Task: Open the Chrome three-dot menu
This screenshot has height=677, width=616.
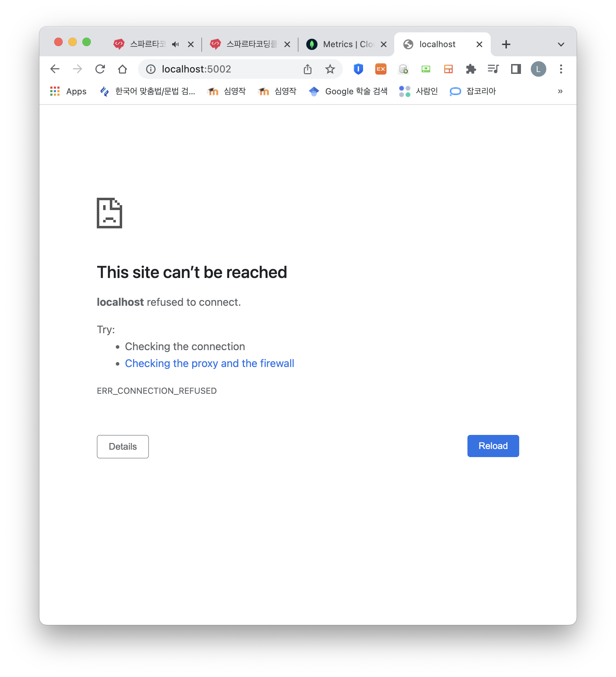Action: pyautogui.click(x=561, y=69)
